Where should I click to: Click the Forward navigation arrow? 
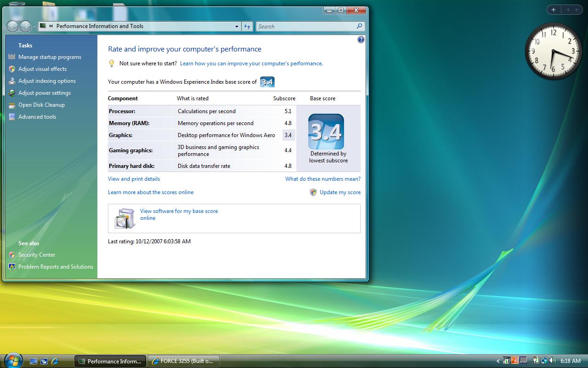[25, 26]
